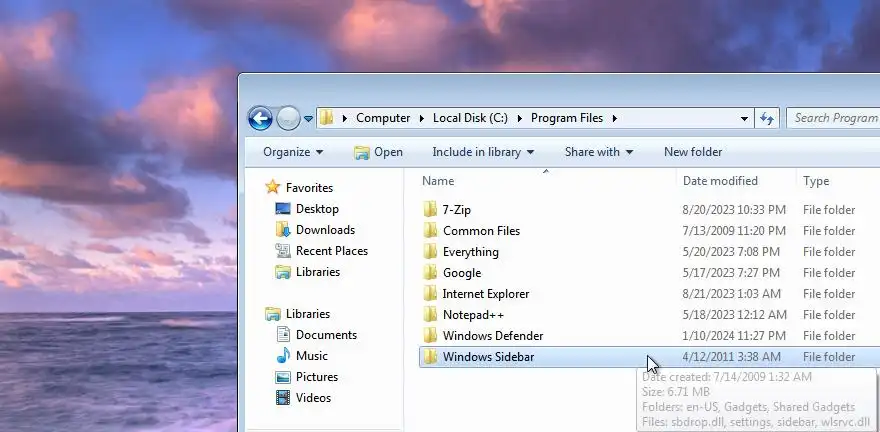Viewport: 880px width, 432px height.
Task: Select Program Files in the address path
Action: (x=567, y=118)
